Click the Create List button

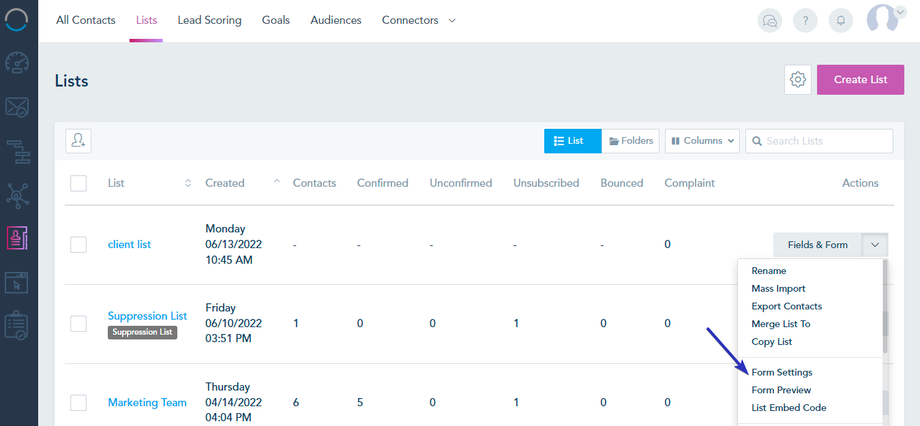click(860, 80)
